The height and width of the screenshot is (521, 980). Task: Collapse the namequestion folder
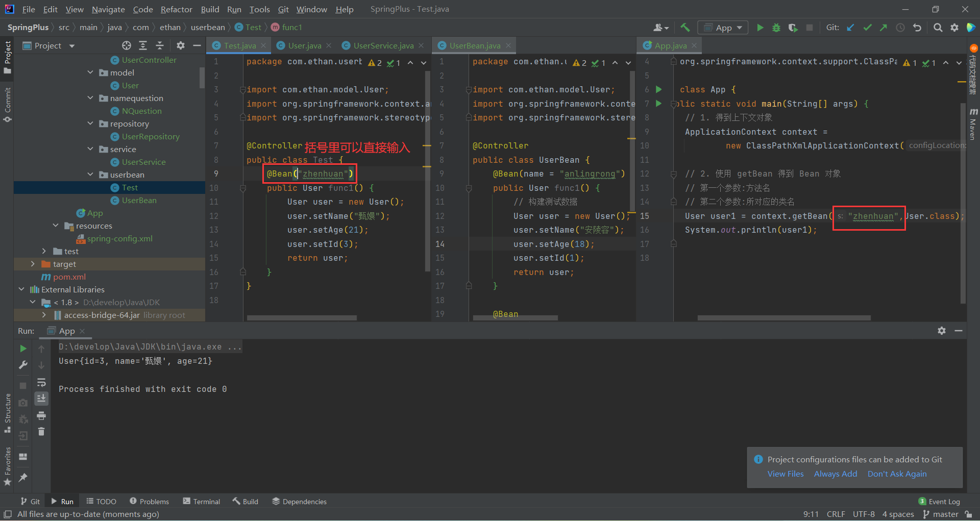pyautogui.click(x=90, y=98)
